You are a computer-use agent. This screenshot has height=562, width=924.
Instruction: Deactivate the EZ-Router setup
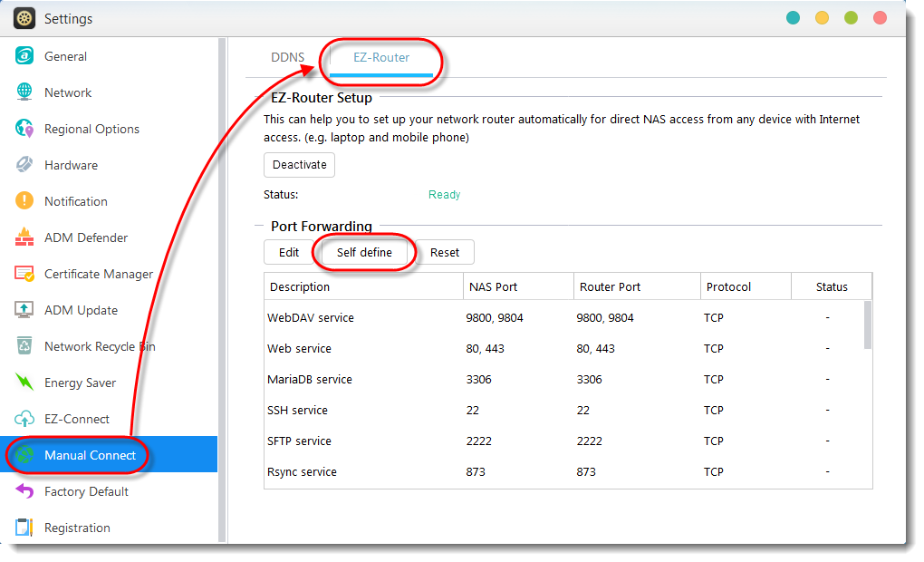pos(299,164)
